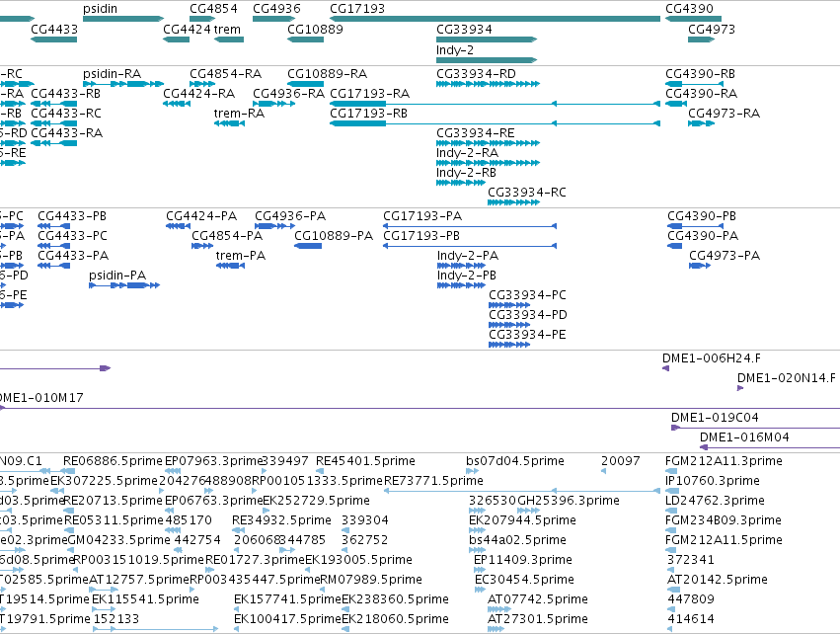Select the CG4973 gene label
Screen dimensions: 840x634
pos(712,30)
